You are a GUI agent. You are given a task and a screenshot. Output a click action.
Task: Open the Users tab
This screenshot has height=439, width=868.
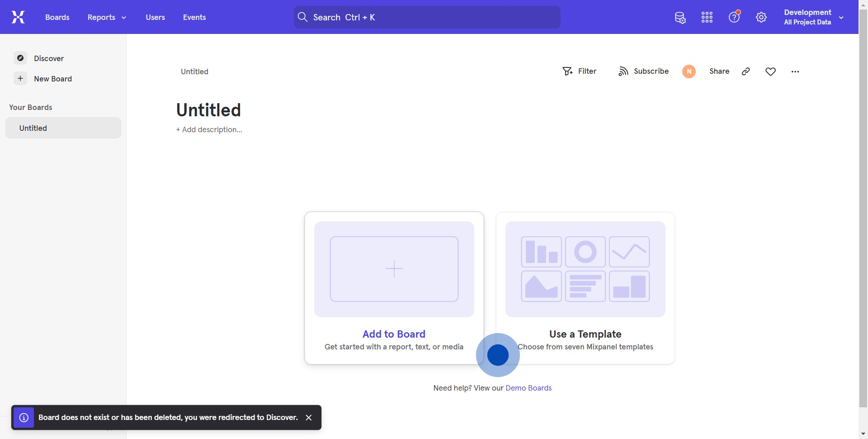[155, 17]
